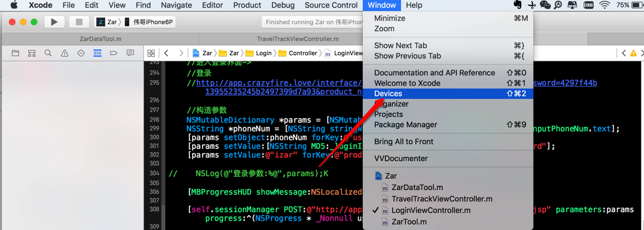The width and height of the screenshot is (644, 230).
Task: Select checked LoginViewController.m in Window menu
Action: [448, 210]
